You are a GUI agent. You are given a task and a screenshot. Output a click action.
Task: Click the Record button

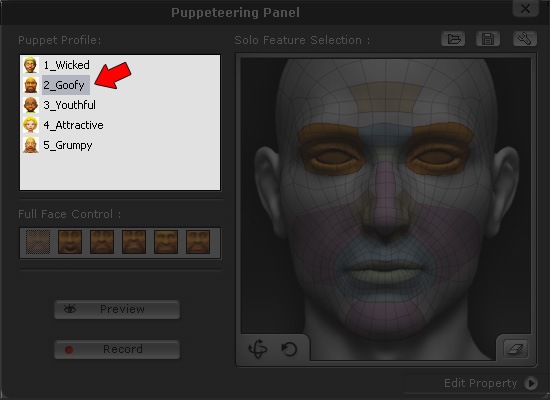click(x=117, y=349)
